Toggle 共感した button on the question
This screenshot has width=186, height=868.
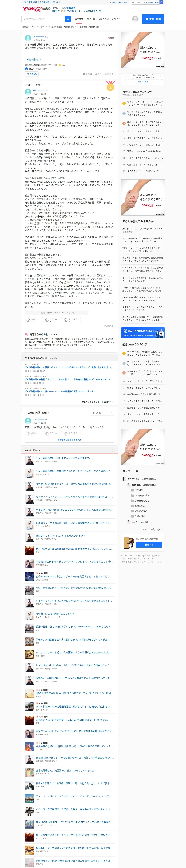pyautogui.click(x=32, y=74)
